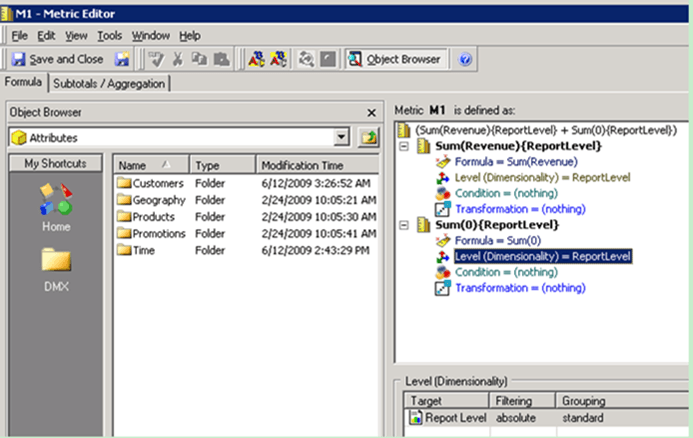
Task: Click the Filtering column header
Action: tap(522, 400)
